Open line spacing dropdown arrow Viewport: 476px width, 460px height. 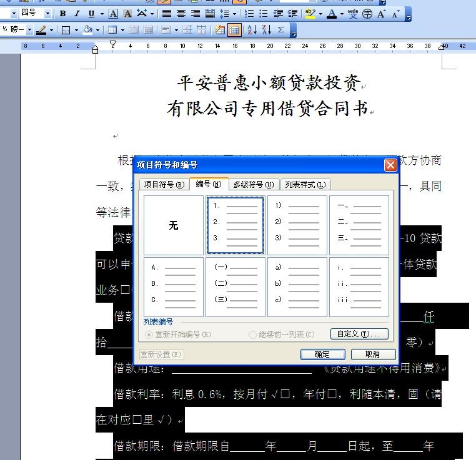pos(234,14)
